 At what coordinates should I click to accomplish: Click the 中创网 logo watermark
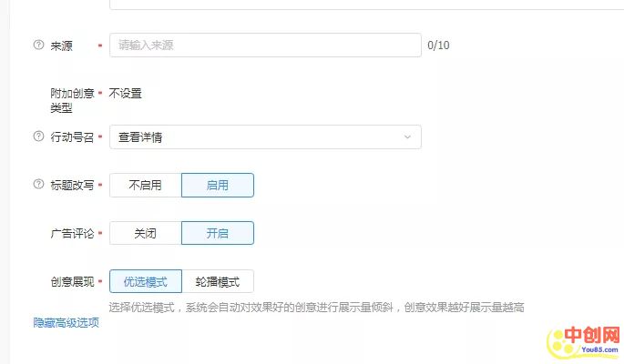pyautogui.click(x=580, y=339)
